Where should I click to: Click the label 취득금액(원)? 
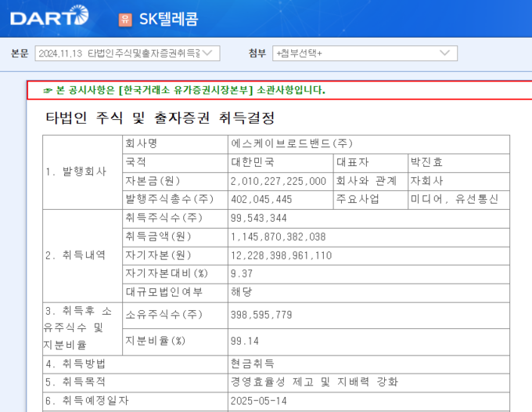[x=159, y=237]
